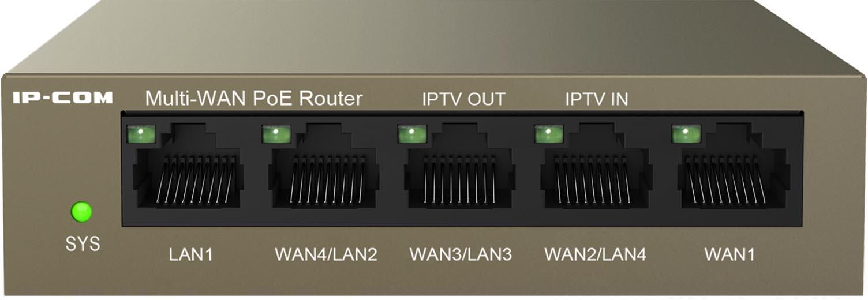Click the green LED above WAN4/LAN2 port

[x=277, y=134]
